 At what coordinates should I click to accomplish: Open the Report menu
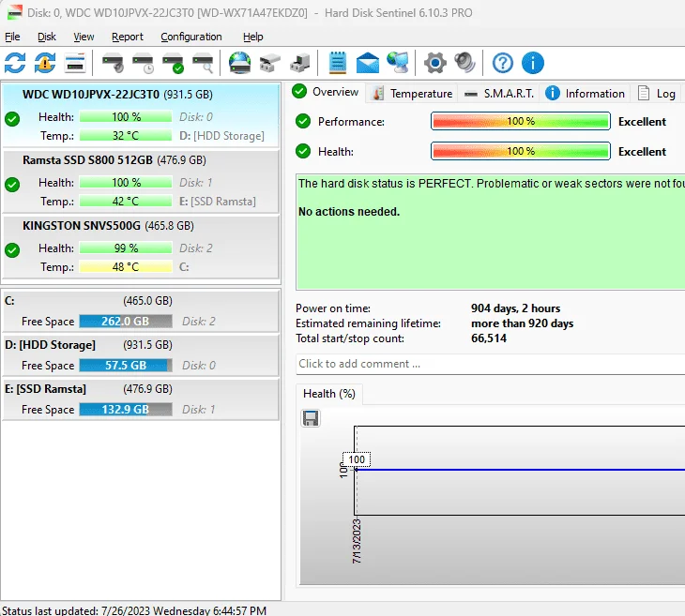[127, 37]
